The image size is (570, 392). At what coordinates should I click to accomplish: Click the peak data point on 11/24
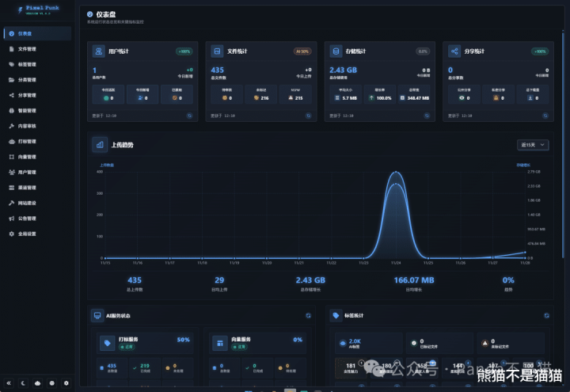pyautogui.click(x=396, y=172)
